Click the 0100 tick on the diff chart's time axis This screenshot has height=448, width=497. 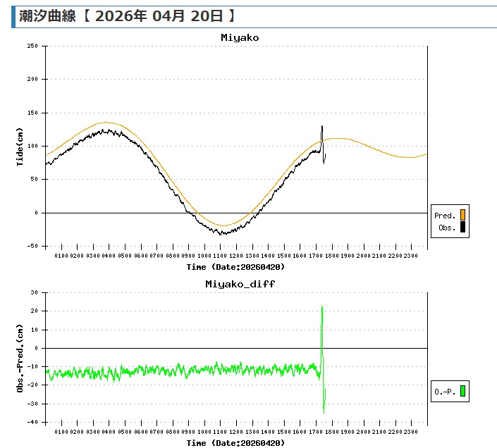click(x=61, y=432)
